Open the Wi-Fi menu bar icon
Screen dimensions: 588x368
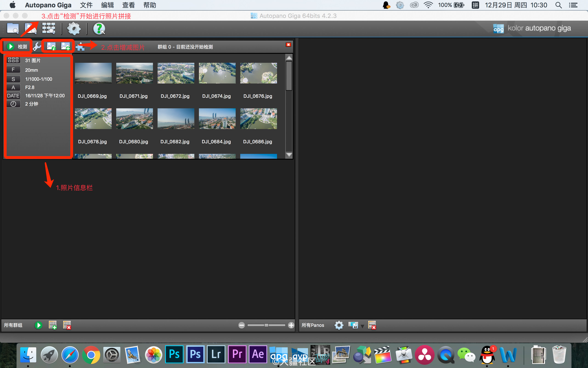click(428, 5)
